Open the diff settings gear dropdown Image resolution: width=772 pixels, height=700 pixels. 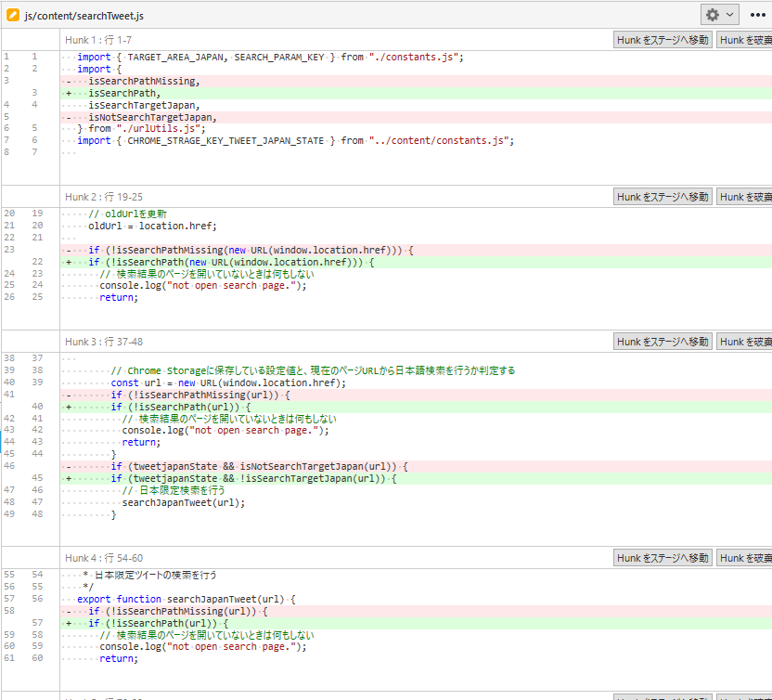tap(719, 15)
